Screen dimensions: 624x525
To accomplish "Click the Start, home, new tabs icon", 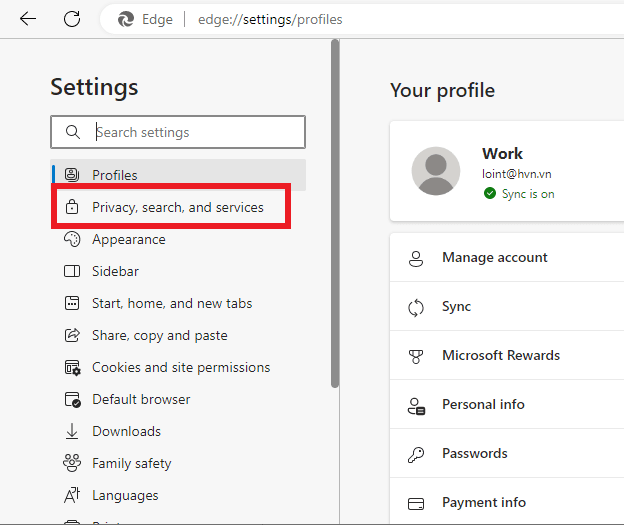I will [x=72, y=303].
